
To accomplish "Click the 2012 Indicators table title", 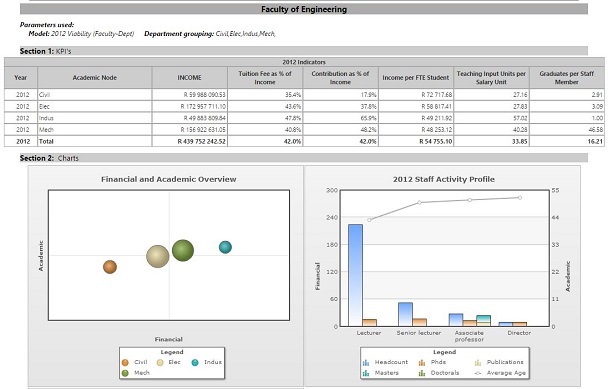I will (x=304, y=62).
